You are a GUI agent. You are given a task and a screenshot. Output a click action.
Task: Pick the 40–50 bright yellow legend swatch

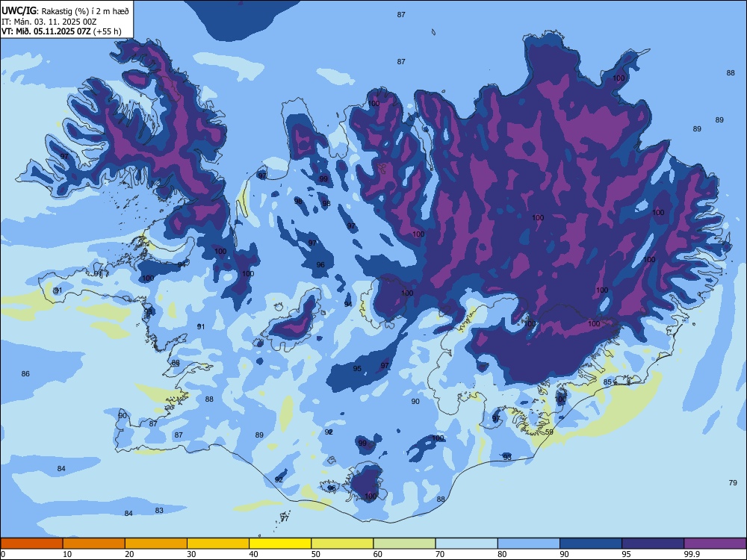(280, 544)
